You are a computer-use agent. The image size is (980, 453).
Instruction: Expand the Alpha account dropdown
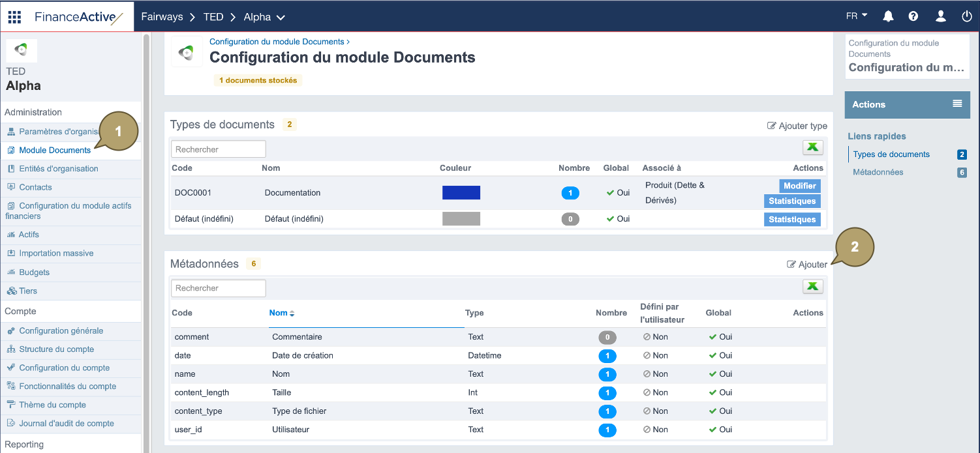264,17
